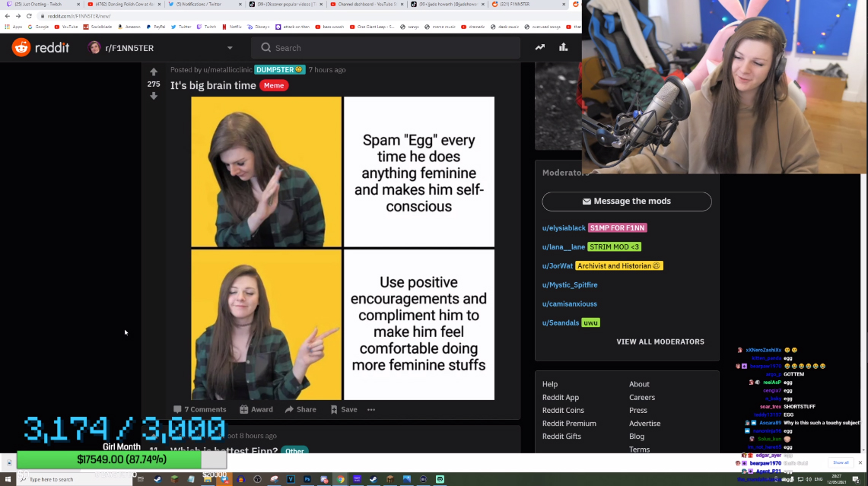This screenshot has width=868, height=486.
Task: Switch to the Discover popular videos TikTok tab
Action: [x=286, y=5]
